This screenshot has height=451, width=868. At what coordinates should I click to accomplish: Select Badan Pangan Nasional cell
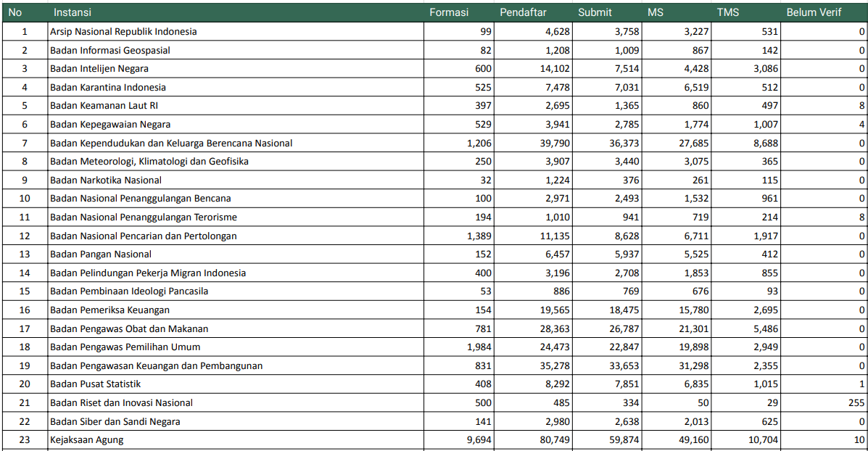[x=236, y=254]
